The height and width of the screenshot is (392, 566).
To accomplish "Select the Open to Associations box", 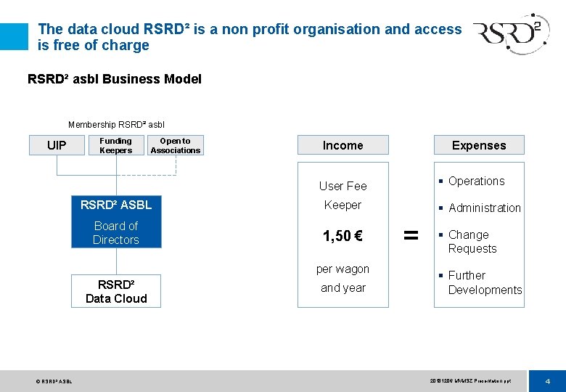I will click(176, 145).
